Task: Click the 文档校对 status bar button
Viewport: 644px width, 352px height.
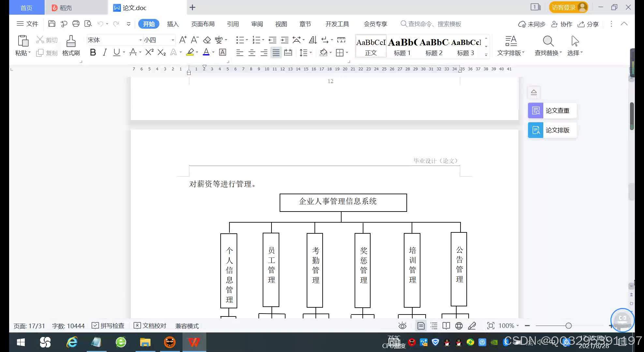Action: [x=150, y=326]
